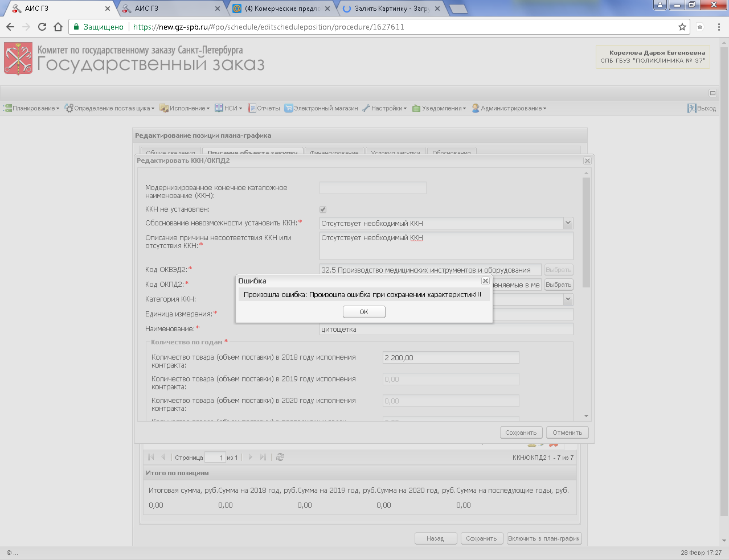Image resolution: width=729 pixels, height=560 pixels.
Task: Open the Обоснование невозможности установить ККН dropdown
Action: click(568, 223)
